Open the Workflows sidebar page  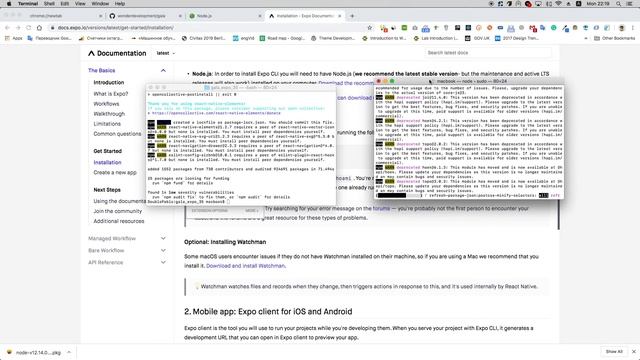point(106,104)
